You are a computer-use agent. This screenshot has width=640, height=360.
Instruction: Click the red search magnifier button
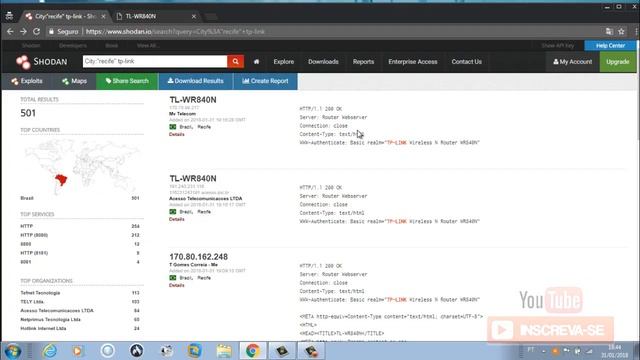pos(236,62)
